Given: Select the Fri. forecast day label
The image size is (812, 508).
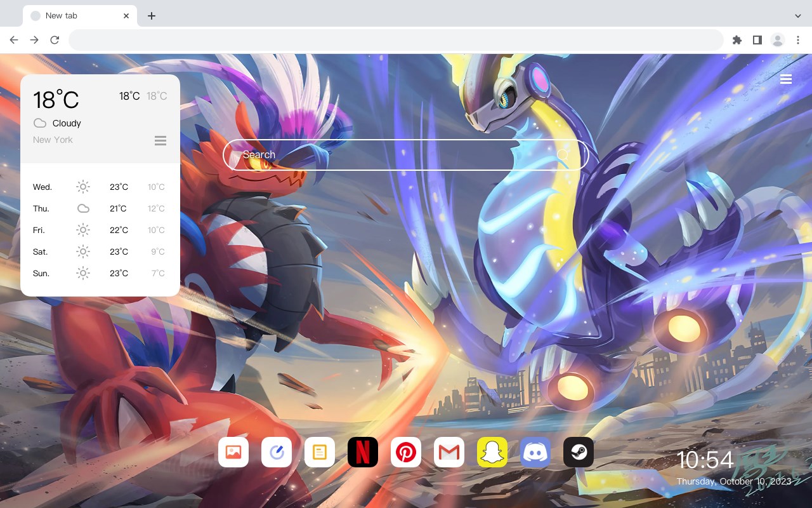Looking at the screenshot, I should pyautogui.click(x=39, y=230).
